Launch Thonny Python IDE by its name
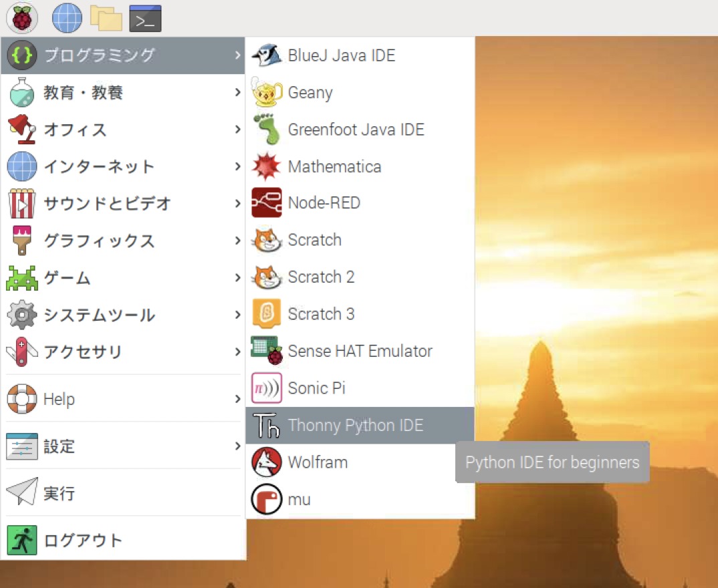 [x=356, y=426]
